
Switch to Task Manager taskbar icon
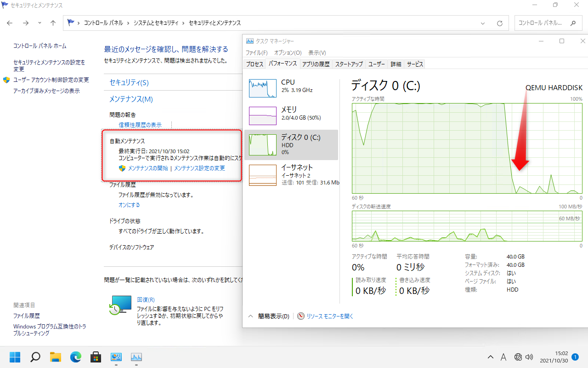click(136, 357)
